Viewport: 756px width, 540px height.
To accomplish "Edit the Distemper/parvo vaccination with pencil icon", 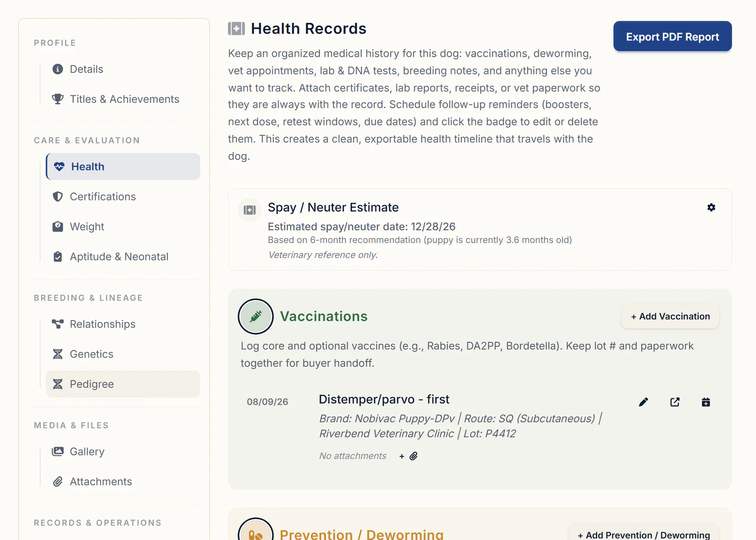I will coord(643,402).
